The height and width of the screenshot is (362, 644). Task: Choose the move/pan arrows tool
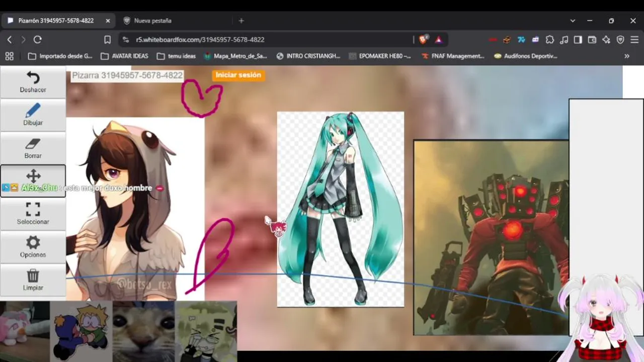coord(33,181)
